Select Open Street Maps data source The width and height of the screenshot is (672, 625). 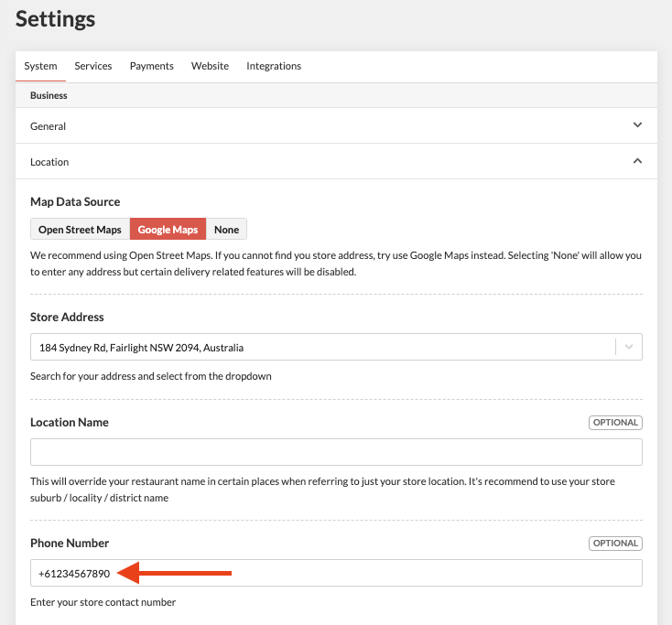[x=80, y=230]
